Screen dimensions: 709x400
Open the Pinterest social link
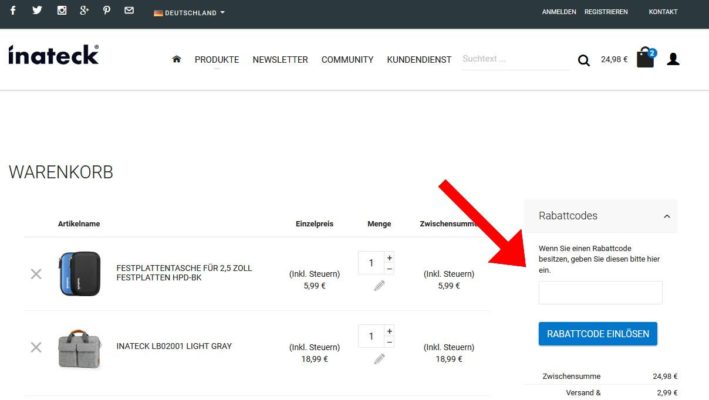point(107,10)
